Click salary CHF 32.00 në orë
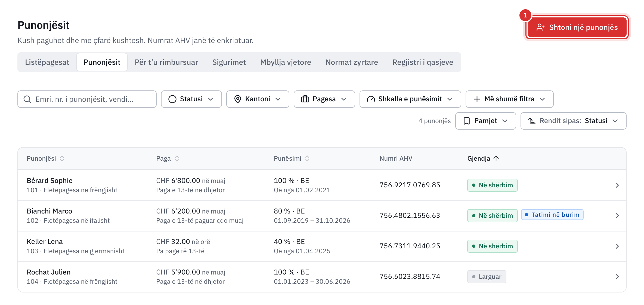Viewport: 644px width, 305px height. click(183, 242)
